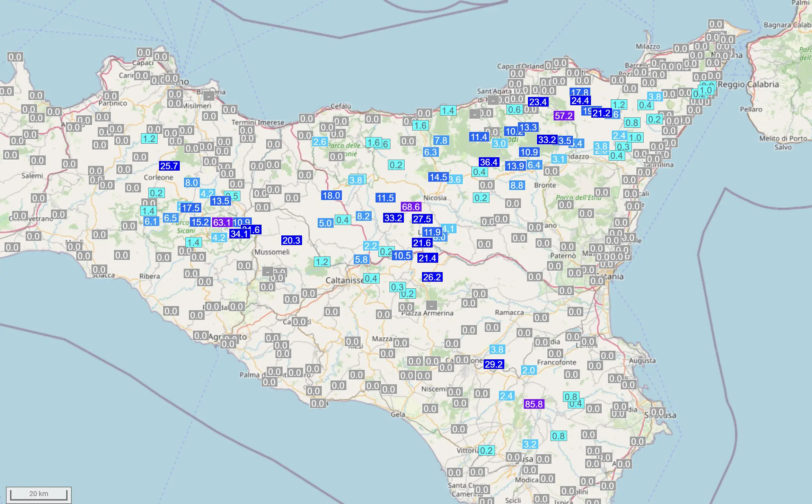Select the 21.6 marker above 21.4
Screen dimensions: 812x504
coord(422,243)
